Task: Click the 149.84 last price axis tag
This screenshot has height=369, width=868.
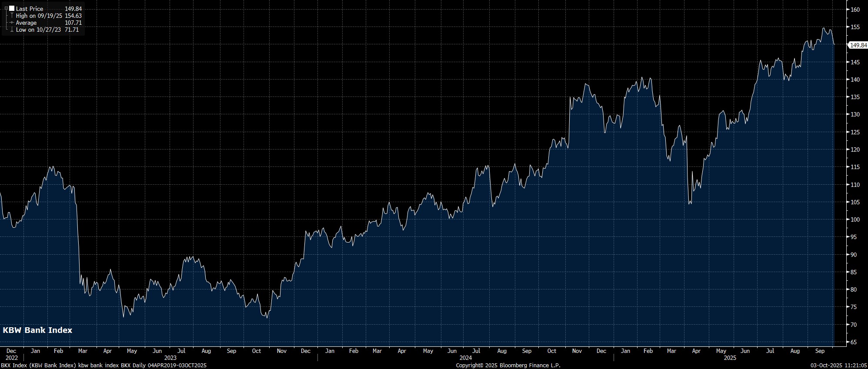Action: click(x=858, y=45)
